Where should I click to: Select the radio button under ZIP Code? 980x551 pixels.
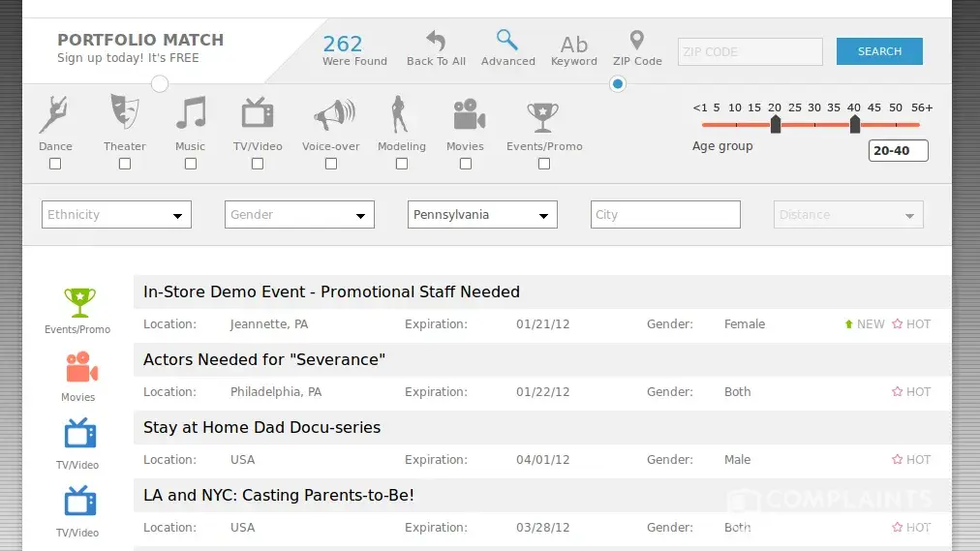618,84
